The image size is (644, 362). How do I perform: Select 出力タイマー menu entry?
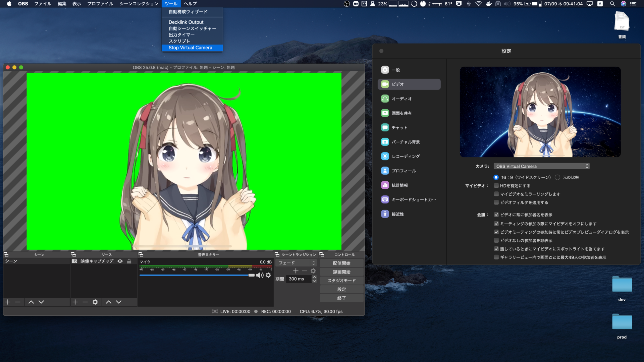[x=192, y=35]
